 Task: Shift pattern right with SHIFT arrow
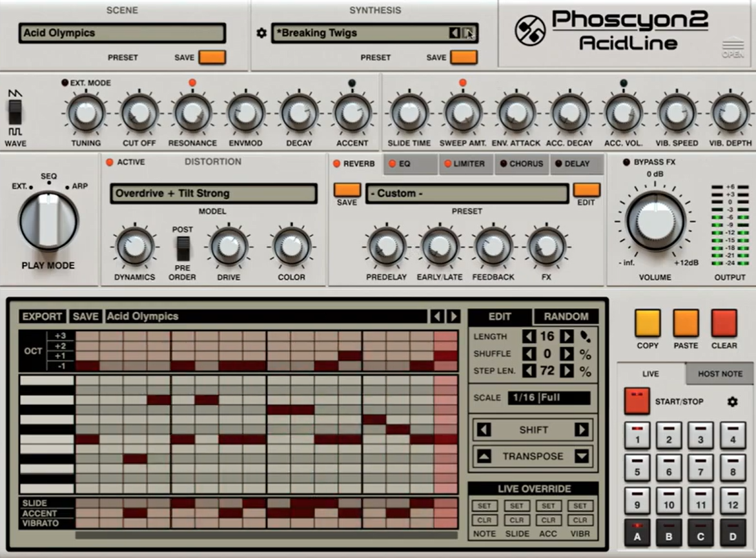coord(582,429)
